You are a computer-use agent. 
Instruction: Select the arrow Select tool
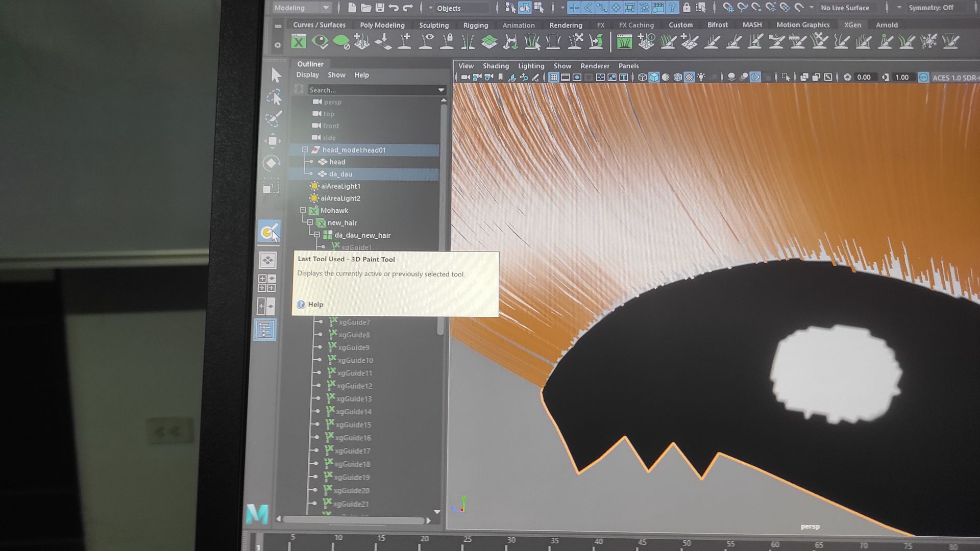point(276,75)
